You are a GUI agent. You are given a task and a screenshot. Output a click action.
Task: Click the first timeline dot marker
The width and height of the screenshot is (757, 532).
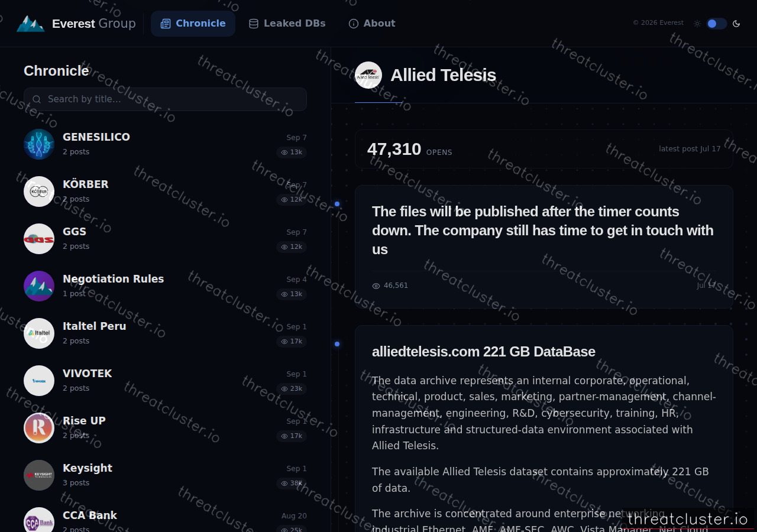tap(337, 204)
